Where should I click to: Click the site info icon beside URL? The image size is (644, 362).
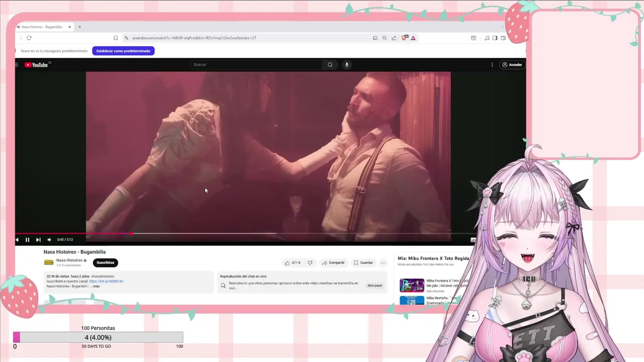click(x=126, y=38)
